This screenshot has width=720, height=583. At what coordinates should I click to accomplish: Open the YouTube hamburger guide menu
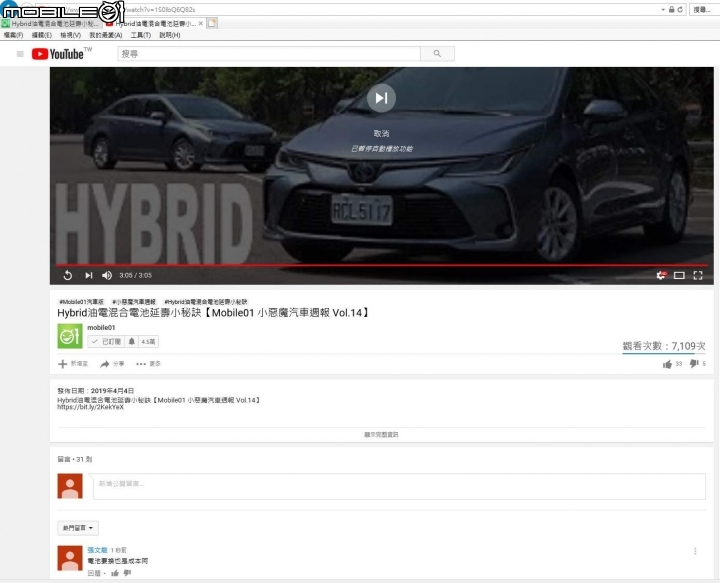click(20, 54)
